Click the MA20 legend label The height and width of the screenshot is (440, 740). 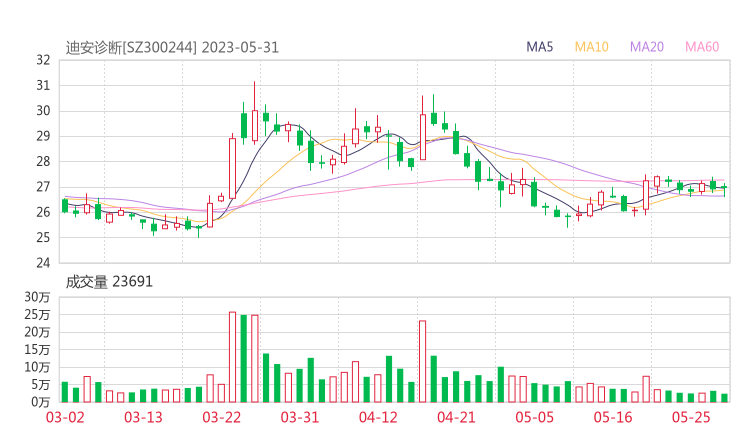pos(647,47)
